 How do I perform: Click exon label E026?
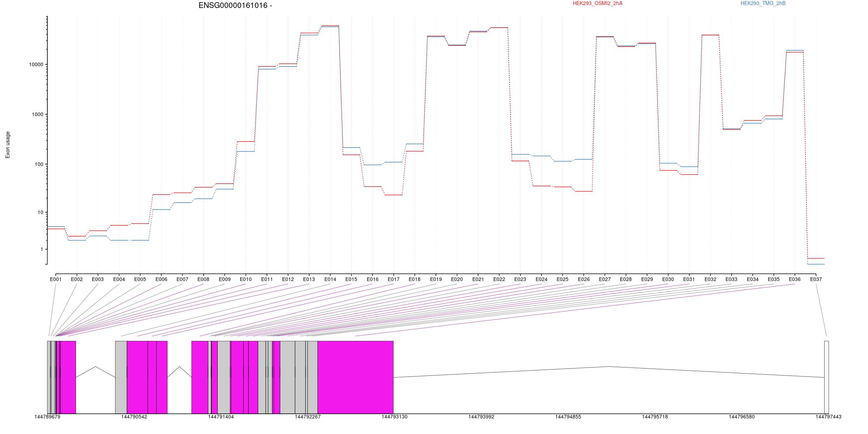coord(584,279)
